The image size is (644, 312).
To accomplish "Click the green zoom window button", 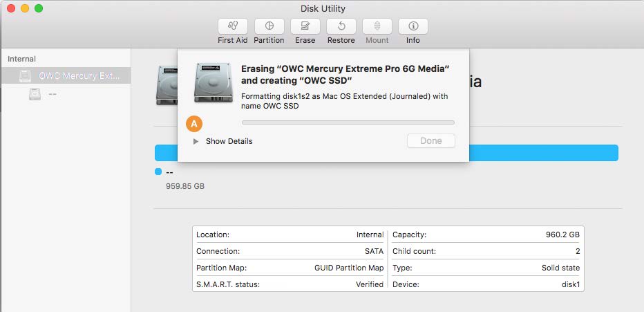I will coord(38,8).
